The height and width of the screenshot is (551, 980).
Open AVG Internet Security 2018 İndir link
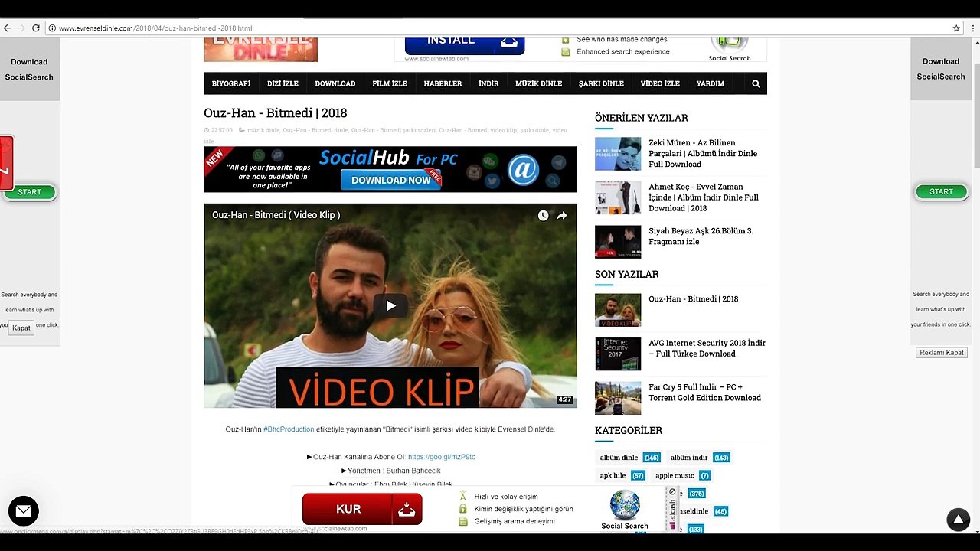coord(707,348)
